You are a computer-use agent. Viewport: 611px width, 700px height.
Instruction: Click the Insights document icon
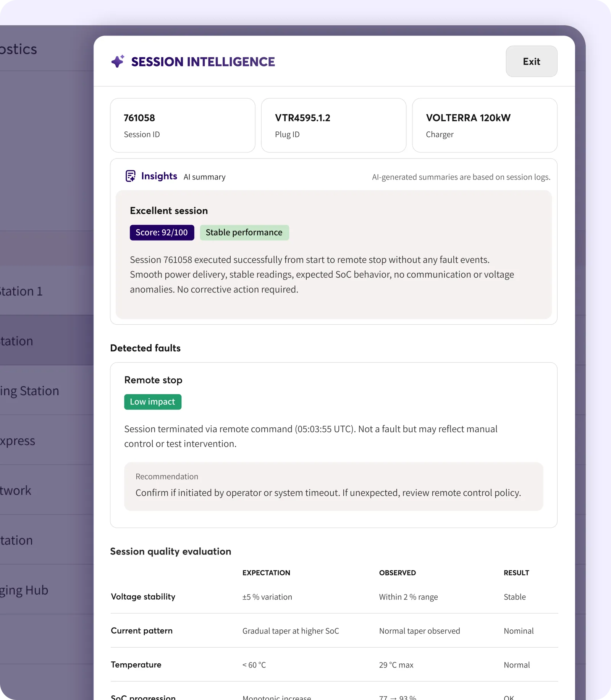(x=131, y=176)
